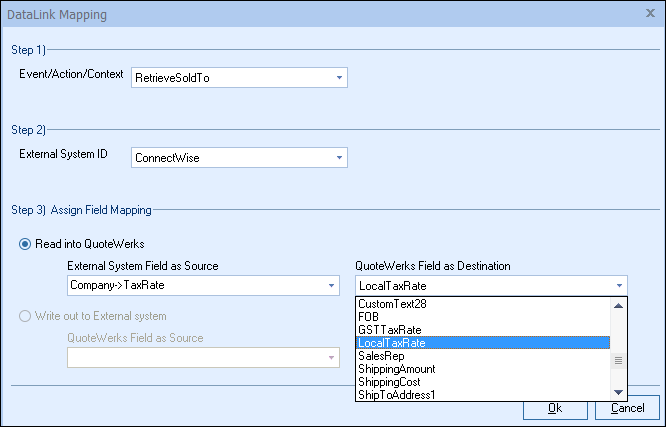Choose ShipToAddress1 list entry

[x=482, y=395]
